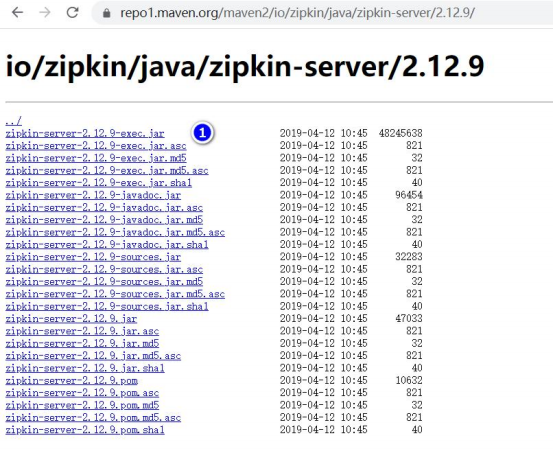Screen dimensions: 553x451
Task: Open zipkin-server-2.12.9.pom file link
Action: point(72,381)
